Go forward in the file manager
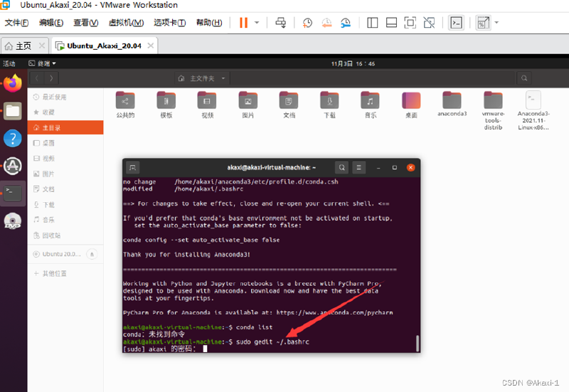 [51, 78]
